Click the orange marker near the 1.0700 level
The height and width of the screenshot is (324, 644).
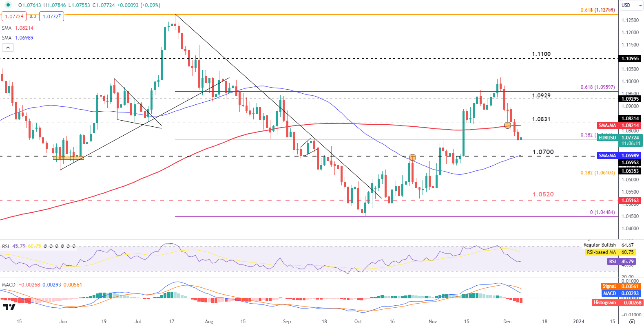pos(412,157)
